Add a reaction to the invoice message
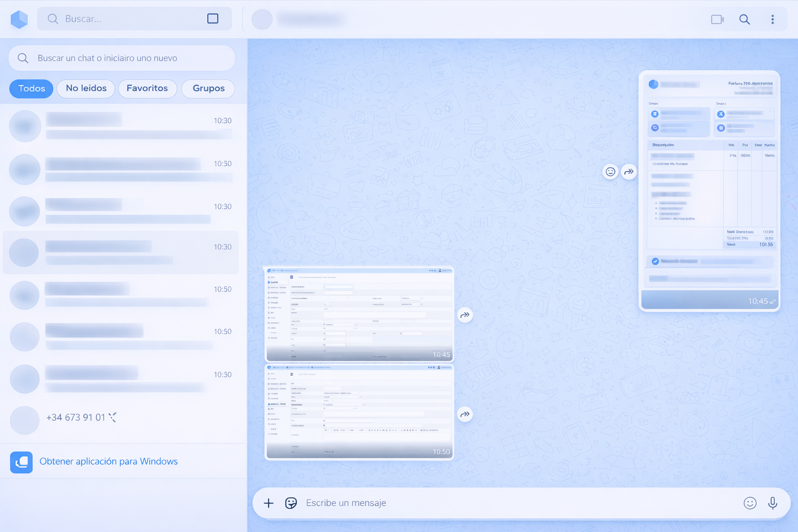 tap(610, 171)
